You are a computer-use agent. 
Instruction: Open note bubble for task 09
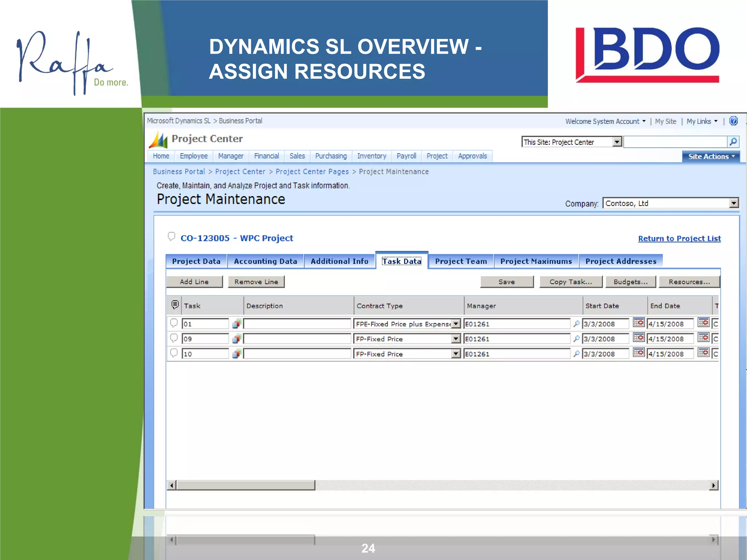pyautogui.click(x=174, y=338)
